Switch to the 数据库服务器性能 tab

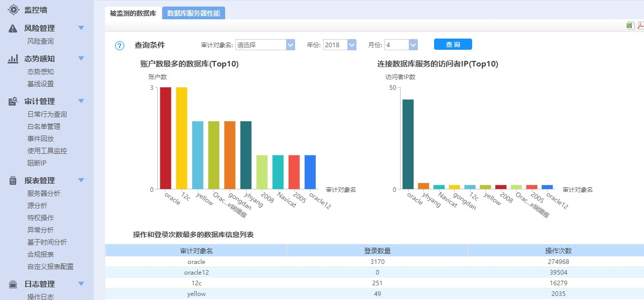pos(193,14)
